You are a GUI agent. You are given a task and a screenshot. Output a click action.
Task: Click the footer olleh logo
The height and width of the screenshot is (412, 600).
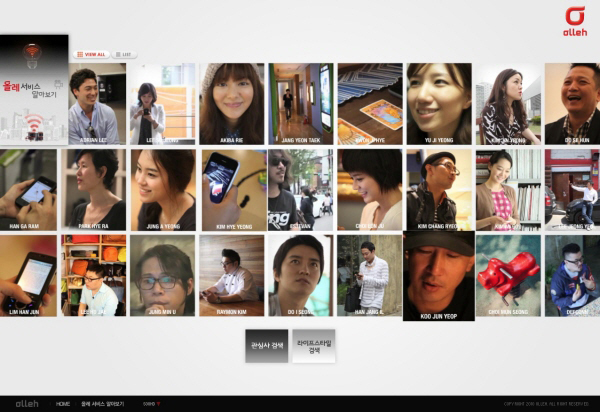pyautogui.click(x=27, y=403)
